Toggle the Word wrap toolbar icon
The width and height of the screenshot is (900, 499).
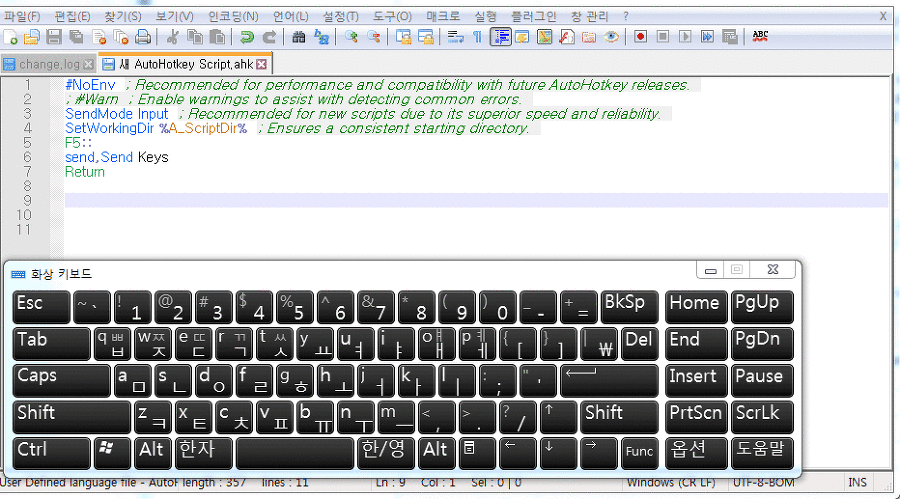click(x=455, y=37)
